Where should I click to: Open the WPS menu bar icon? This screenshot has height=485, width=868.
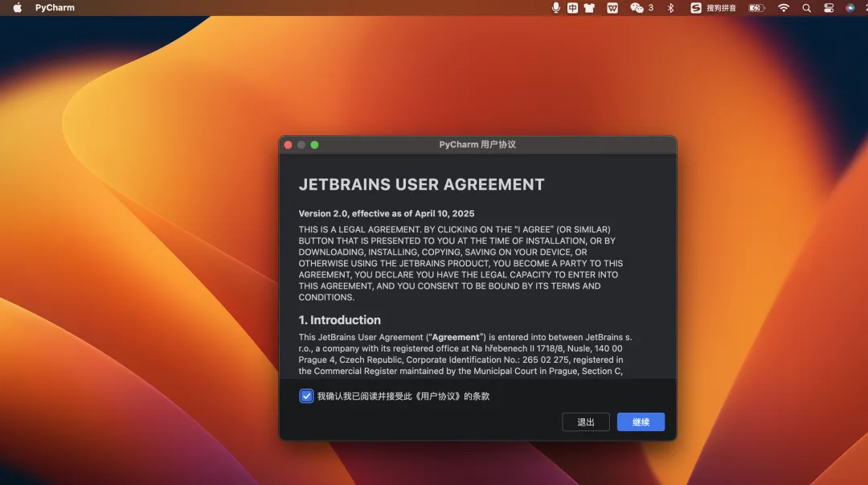pyautogui.click(x=612, y=8)
